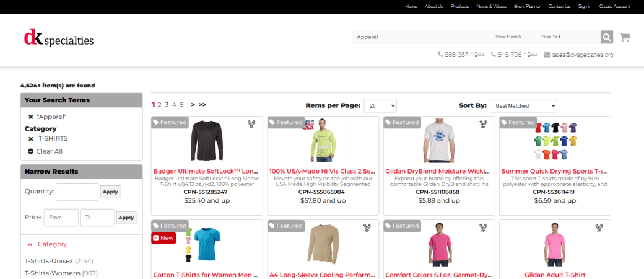
Task: Click CPN-551285247 product number
Action: (207, 192)
